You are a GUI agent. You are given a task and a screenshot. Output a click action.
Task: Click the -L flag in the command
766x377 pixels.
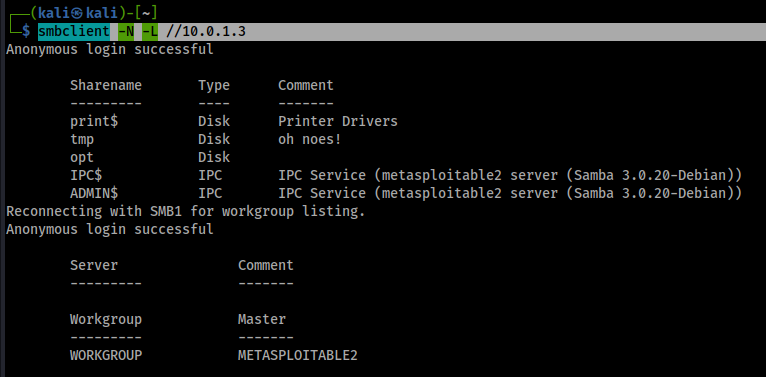coord(150,32)
